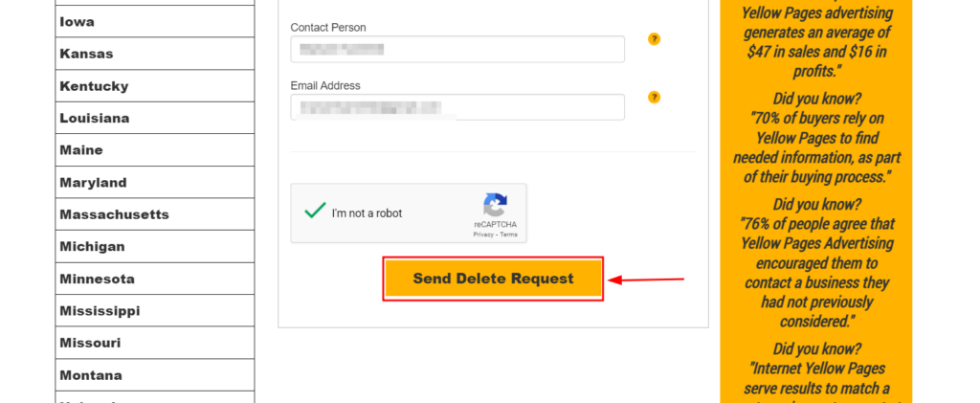Select Kansas in the state list
This screenshot has height=403, width=980.
155,54
